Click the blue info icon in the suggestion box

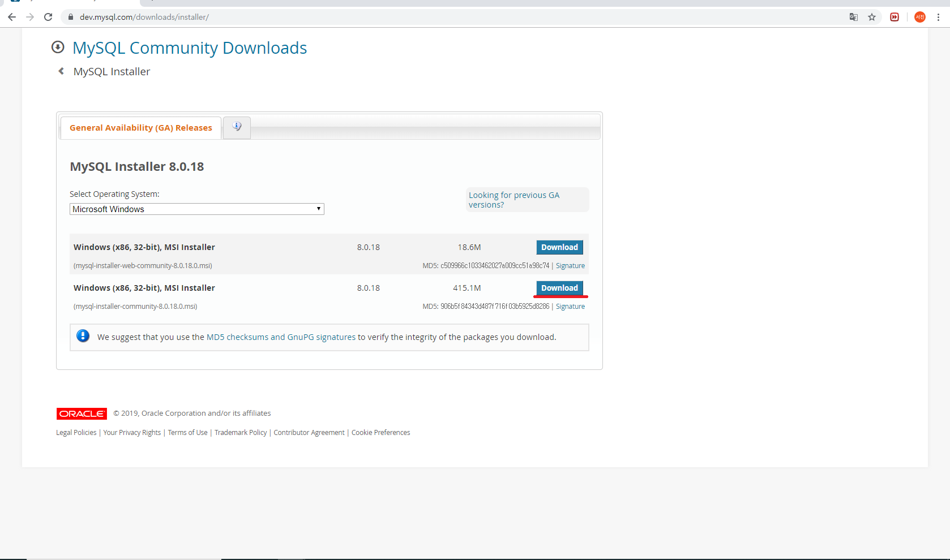(83, 336)
